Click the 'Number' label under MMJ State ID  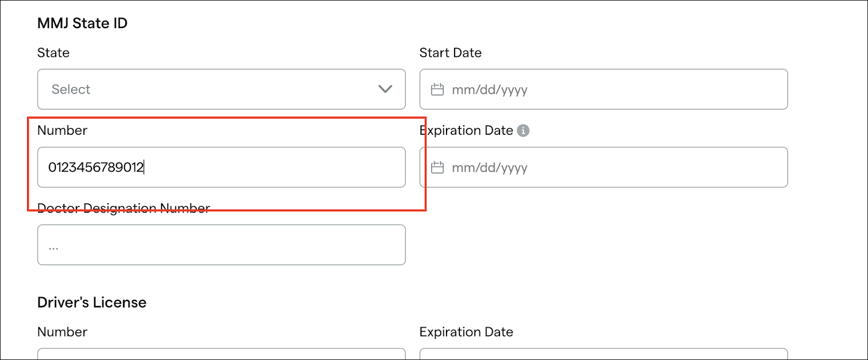click(x=62, y=130)
